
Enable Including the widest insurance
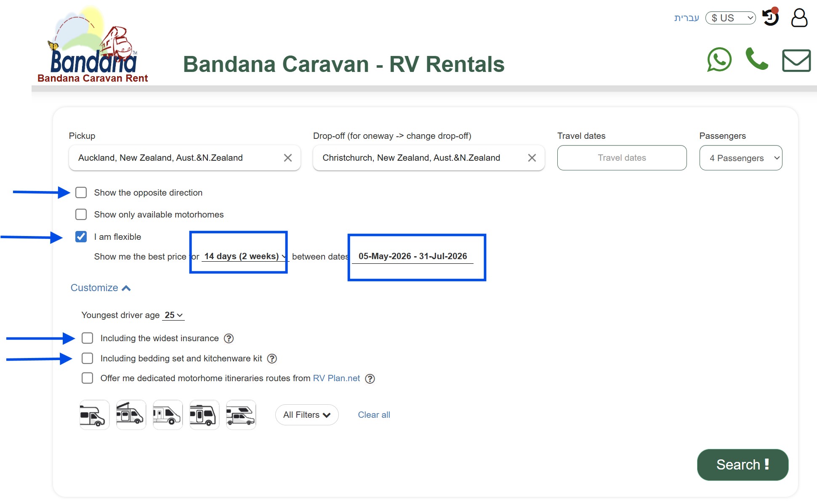click(x=88, y=338)
